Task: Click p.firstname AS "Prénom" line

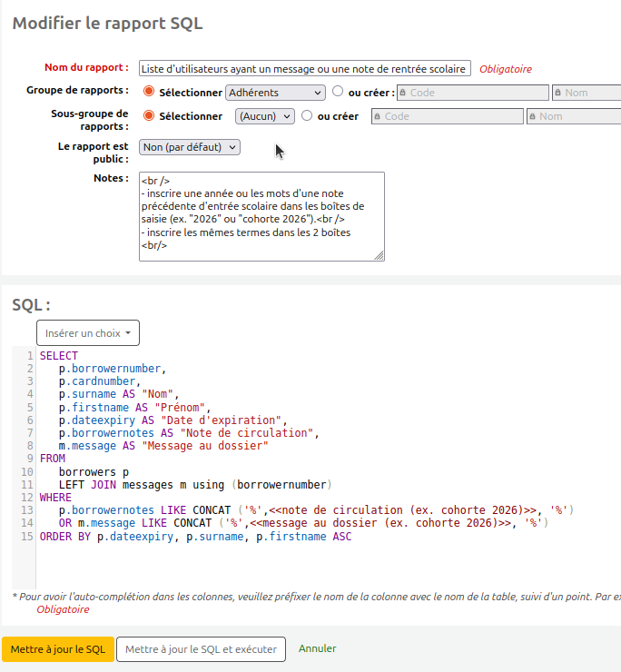Action: pyautogui.click(x=134, y=407)
